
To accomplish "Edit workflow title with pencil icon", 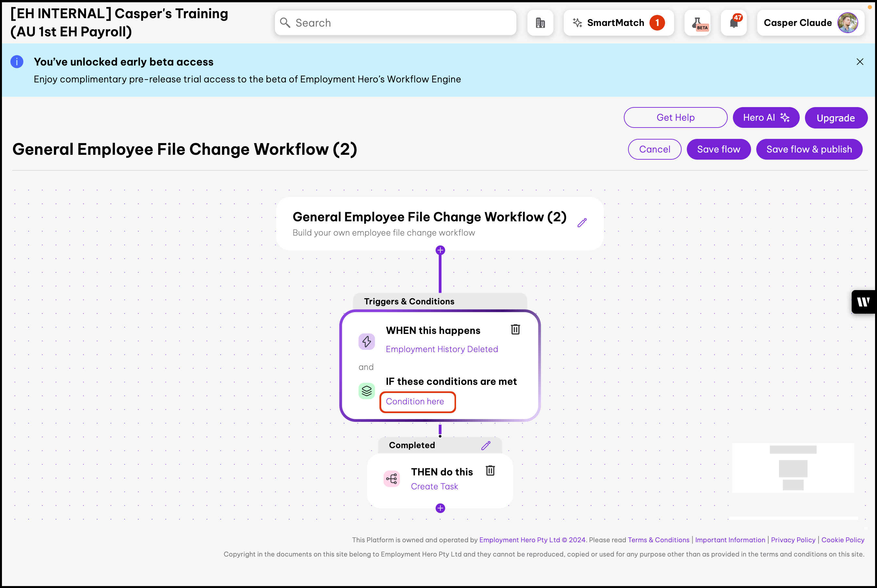I will click(x=582, y=223).
